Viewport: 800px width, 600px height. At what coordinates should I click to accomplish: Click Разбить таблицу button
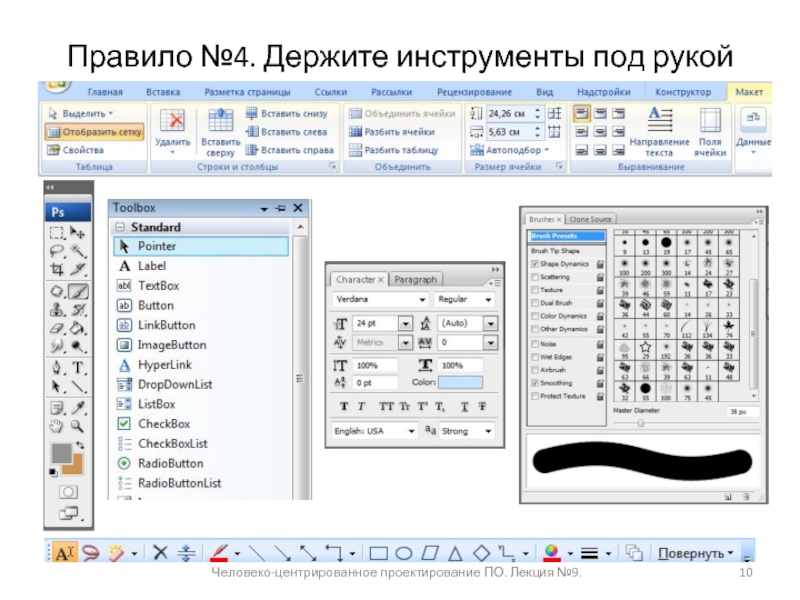(x=393, y=150)
